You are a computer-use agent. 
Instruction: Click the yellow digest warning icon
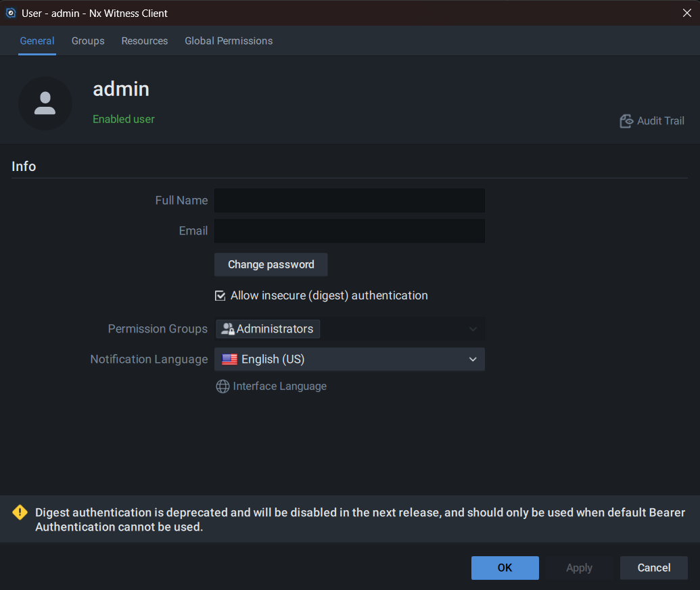[20, 512]
